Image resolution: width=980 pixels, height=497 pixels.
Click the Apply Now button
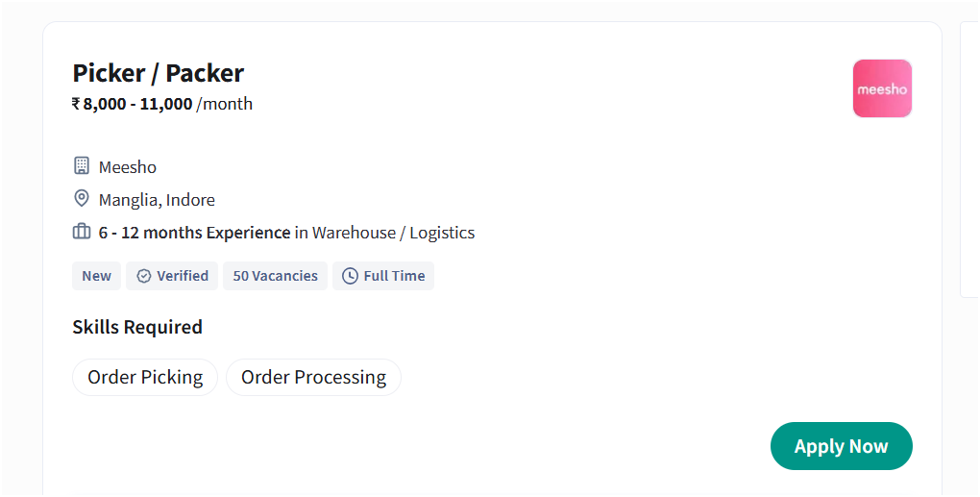(x=841, y=446)
